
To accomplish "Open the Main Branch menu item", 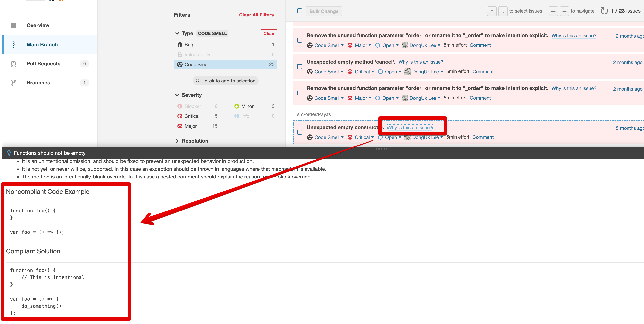I will tap(42, 45).
